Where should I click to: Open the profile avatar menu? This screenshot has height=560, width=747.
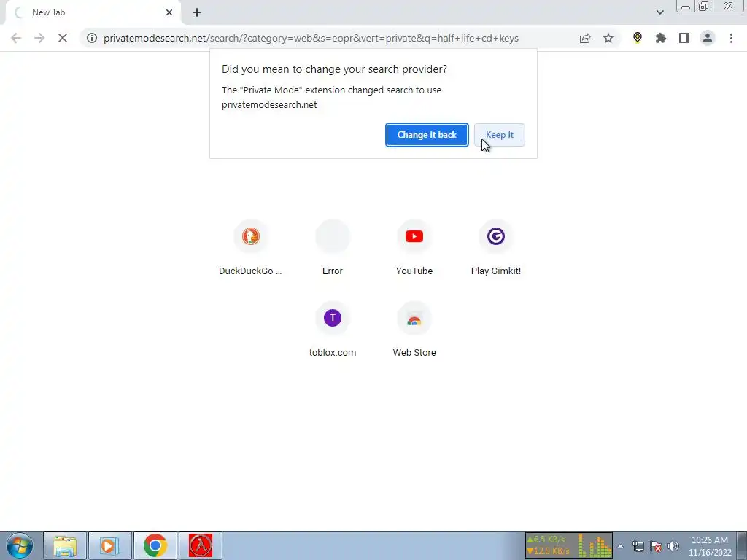tap(708, 38)
